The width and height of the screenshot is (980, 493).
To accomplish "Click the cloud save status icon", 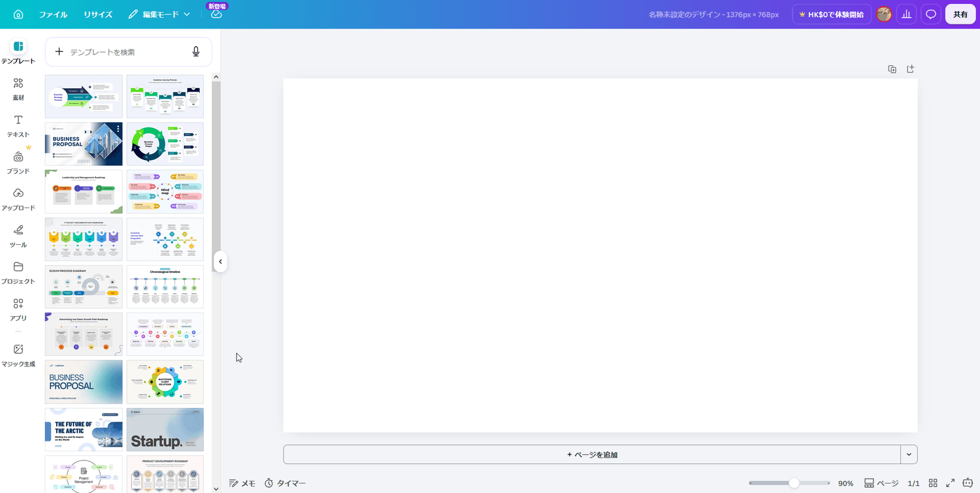I will tap(216, 14).
